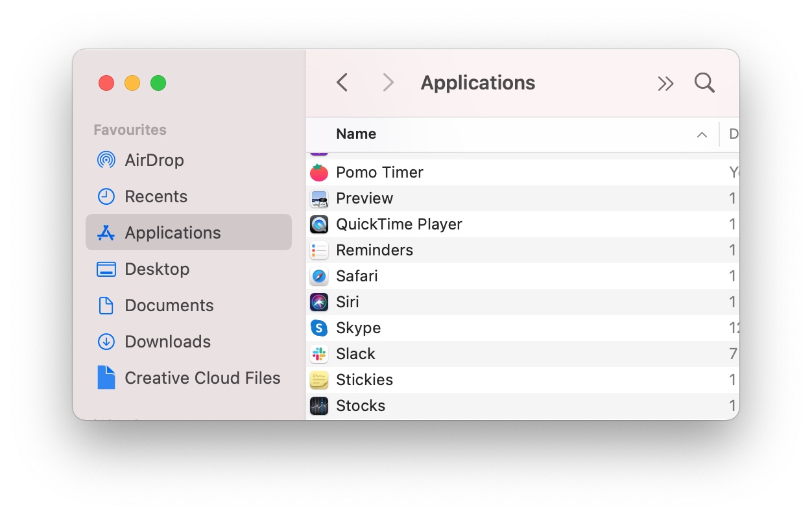Click the Favourites section heading
812x516 pixels.
pos(130,130)
